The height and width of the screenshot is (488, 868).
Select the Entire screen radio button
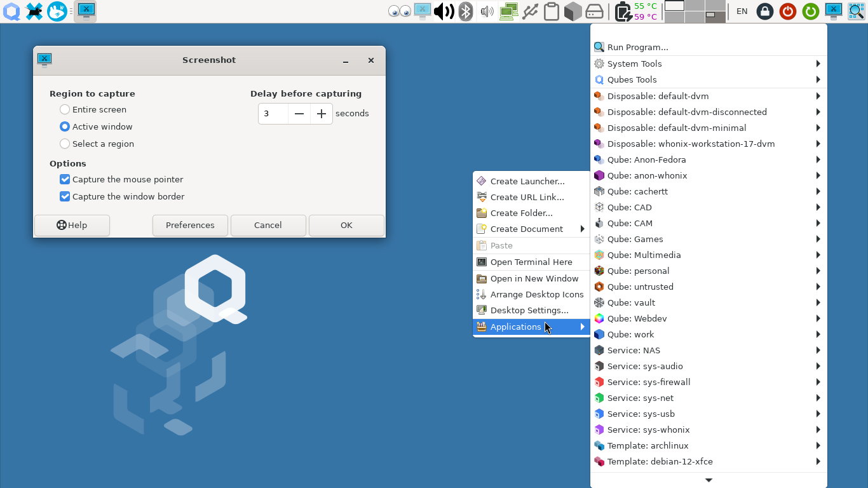[65, 110]
